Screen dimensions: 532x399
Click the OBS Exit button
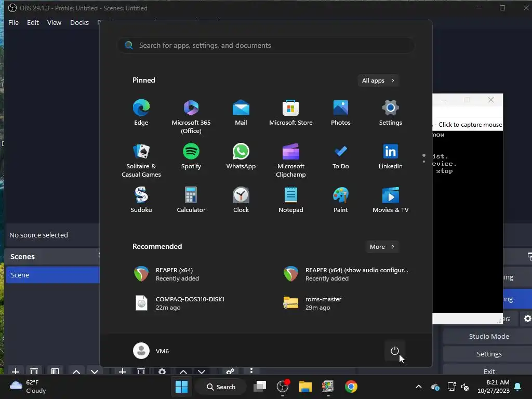point(489,371)
